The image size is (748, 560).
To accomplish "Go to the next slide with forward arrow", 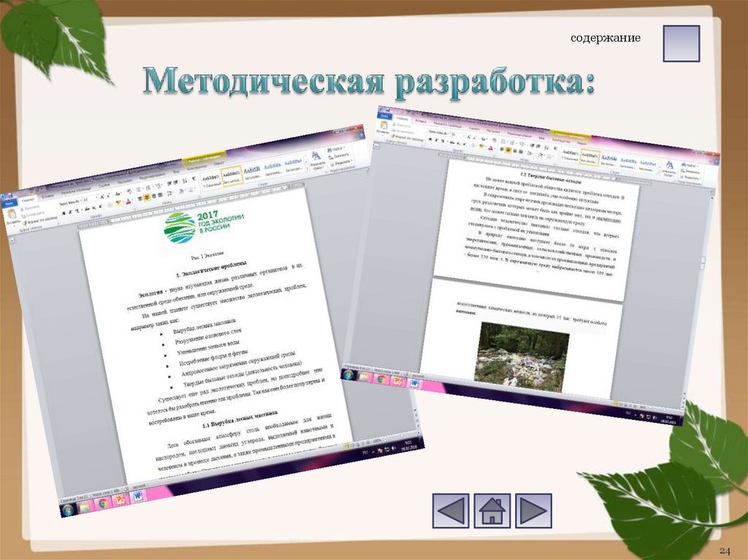I will pos(533,511).
